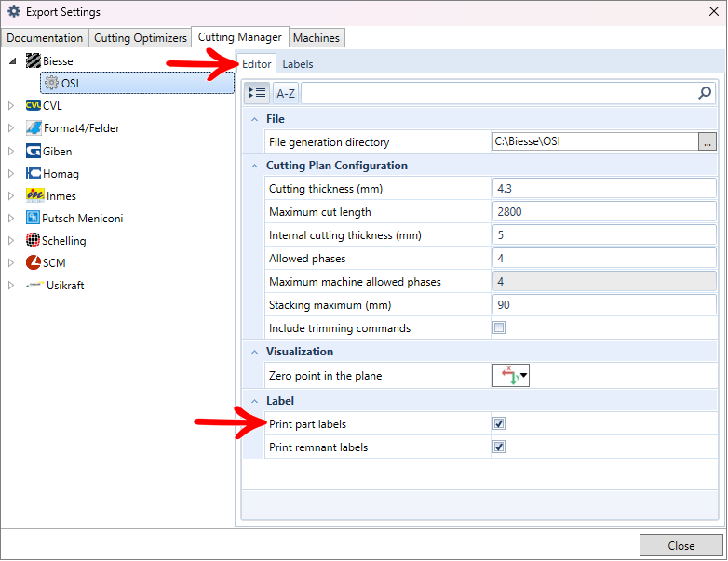
Task: Click the Maximum machine allowed phases label
Action: [355, 282]
